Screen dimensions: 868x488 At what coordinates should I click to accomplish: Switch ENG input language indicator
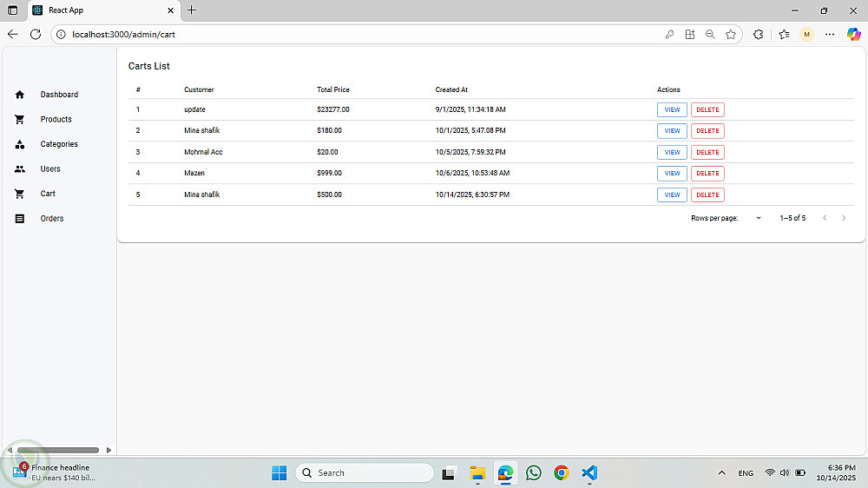[746, 473]
